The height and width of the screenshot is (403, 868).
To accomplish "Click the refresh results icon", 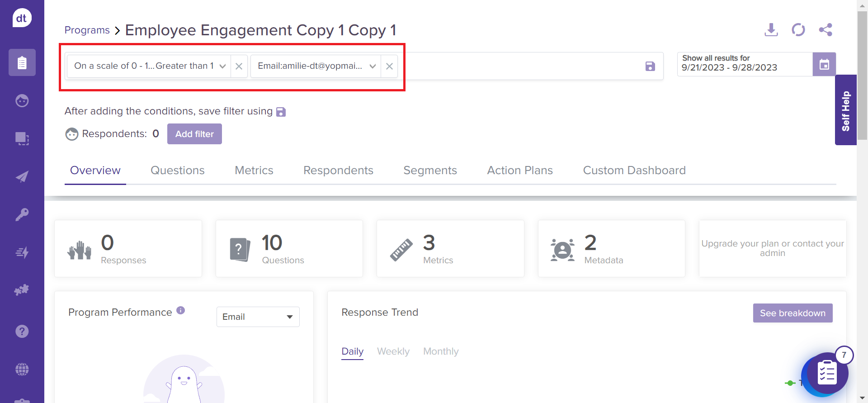I will [x=798, y=30].
